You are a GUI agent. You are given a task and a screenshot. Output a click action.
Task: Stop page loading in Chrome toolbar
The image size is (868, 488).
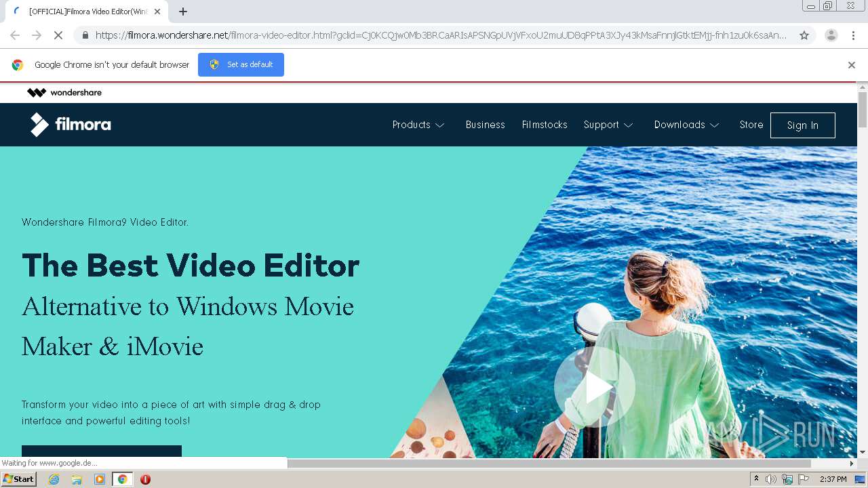[58, 35]
